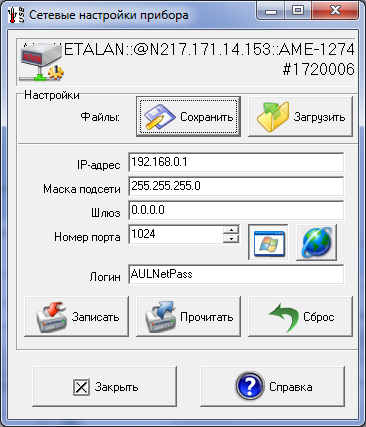Click the Шлюз field
This screenshot has width=366, height=427.
(x=236, y=210)
